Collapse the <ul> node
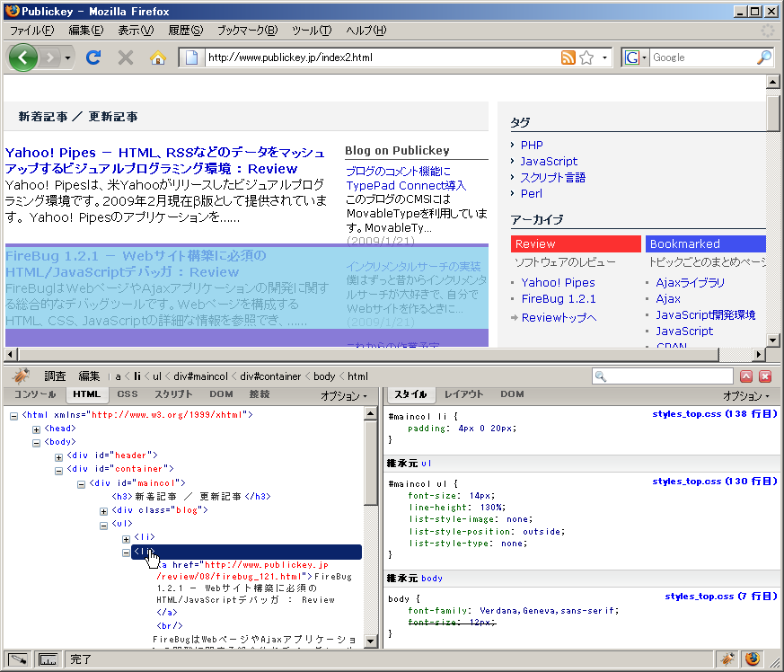784x672 pixels. (103, 526)
